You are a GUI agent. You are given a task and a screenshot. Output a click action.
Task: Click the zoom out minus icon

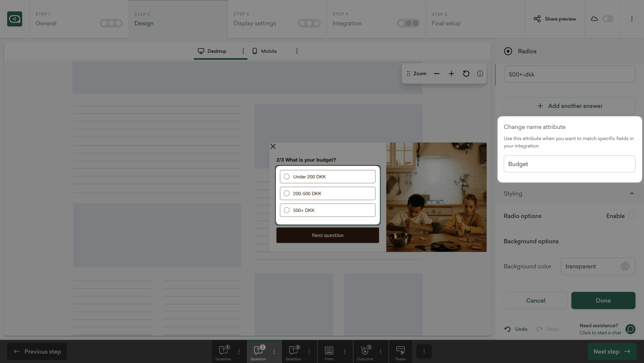pyautogui.click(x=436, y=74)
